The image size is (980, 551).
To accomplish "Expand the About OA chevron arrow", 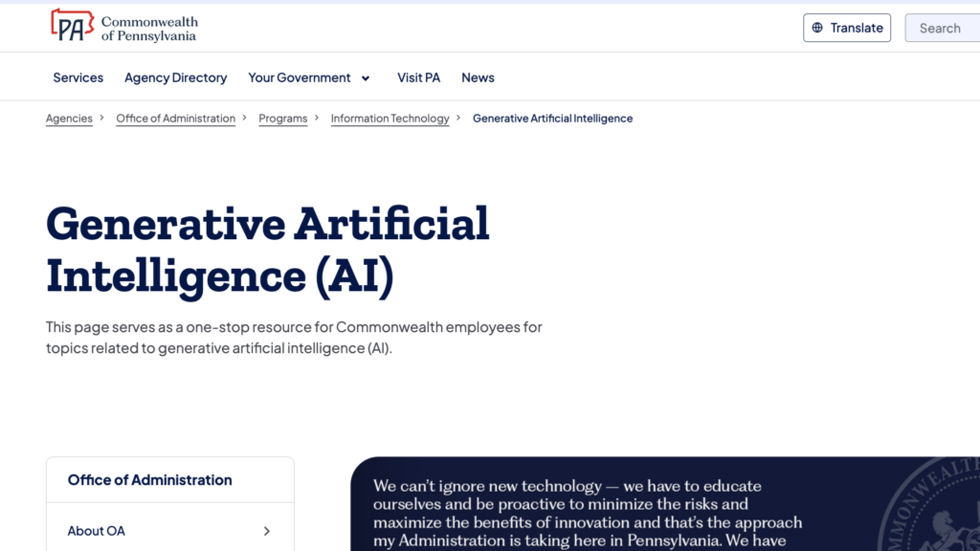I will point(267,531).
